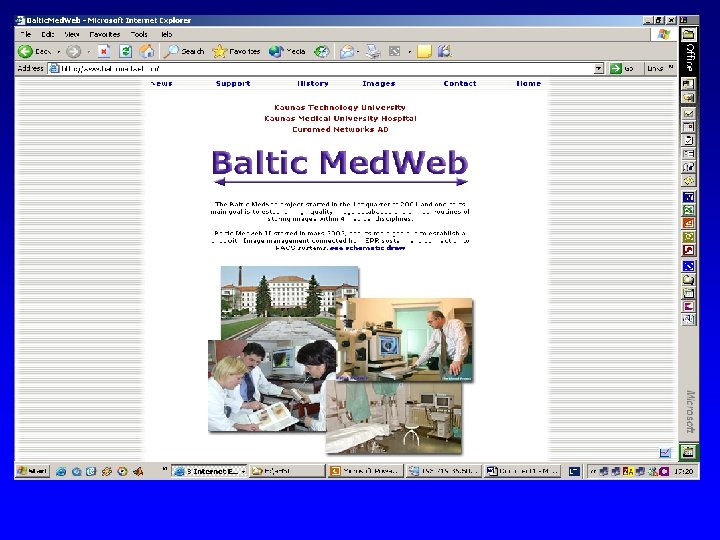Refresh the page with Refresh icon
This screenshot has width=720, height=540.
pyautogui.click(x=125, y=51)
